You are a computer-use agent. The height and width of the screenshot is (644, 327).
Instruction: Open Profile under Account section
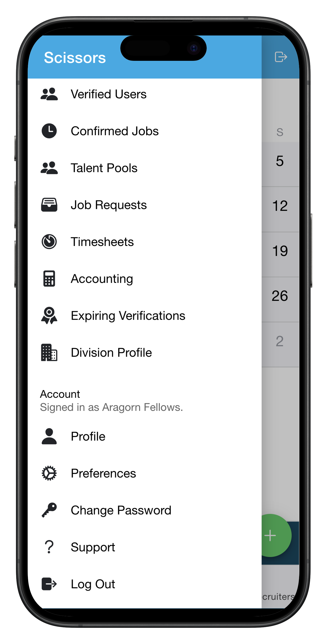pos(88,436)
